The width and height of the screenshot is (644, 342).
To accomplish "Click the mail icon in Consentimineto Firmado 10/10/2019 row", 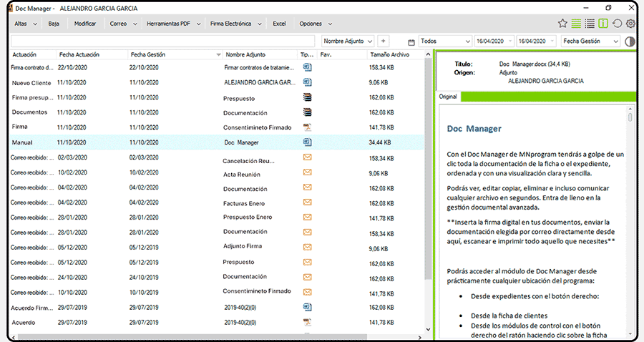I will click(x=307, y=293).
